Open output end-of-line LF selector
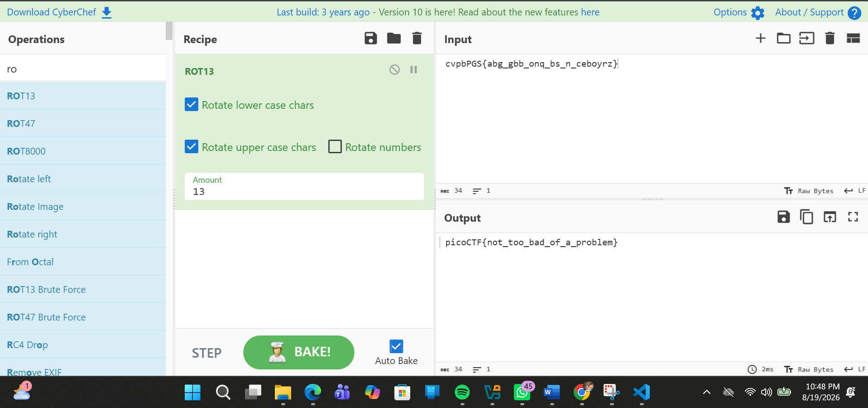 tap(855, 369)
